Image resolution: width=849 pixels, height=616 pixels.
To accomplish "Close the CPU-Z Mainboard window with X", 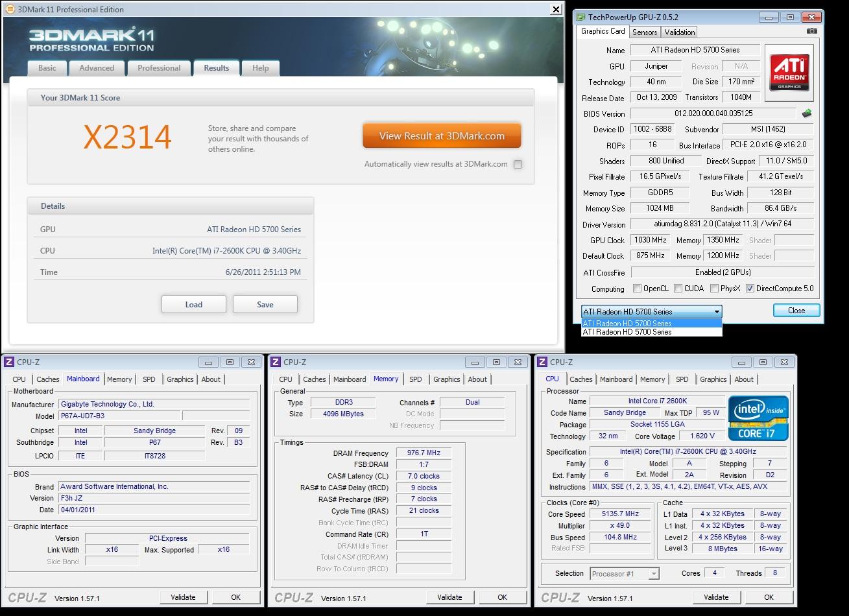I will pyautogui.click(x=251, y=362).
